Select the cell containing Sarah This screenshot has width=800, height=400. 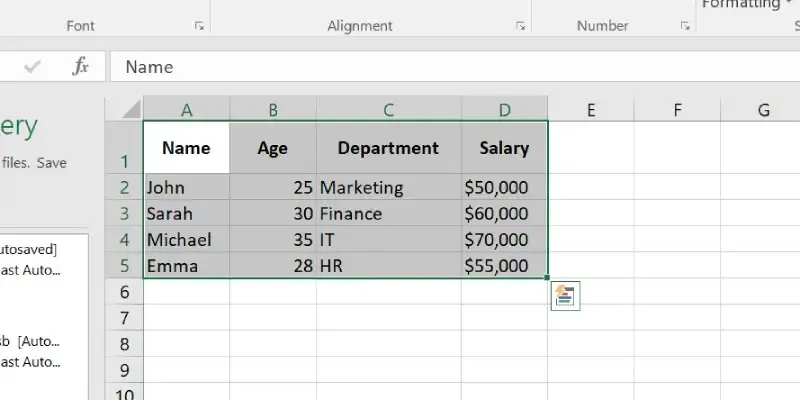[186, 213]
